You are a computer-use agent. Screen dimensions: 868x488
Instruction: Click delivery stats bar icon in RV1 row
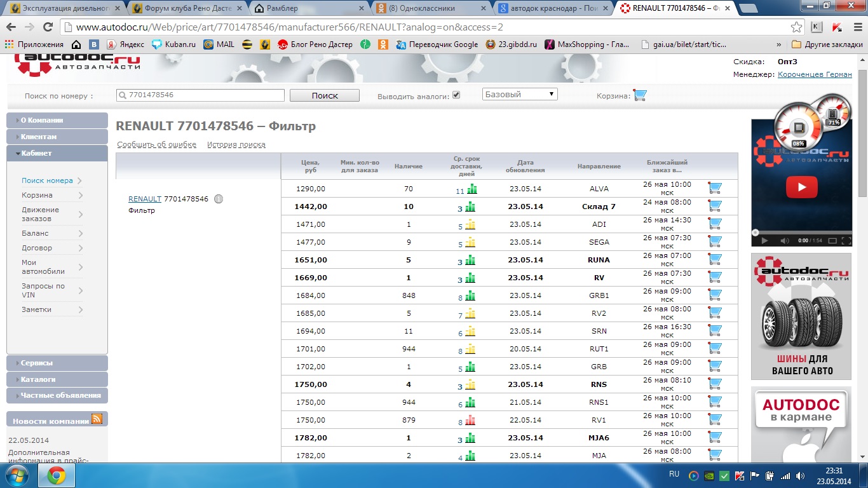tap(471, 420)
